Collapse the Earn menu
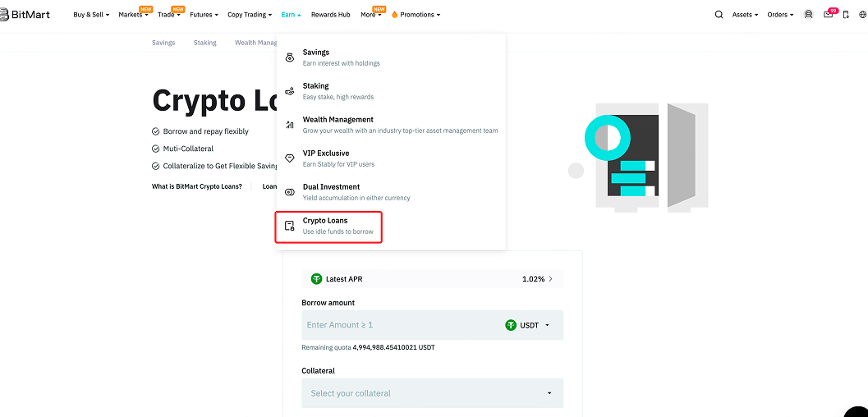The width and height of the screenshot is (868, 417). point(291,15)
